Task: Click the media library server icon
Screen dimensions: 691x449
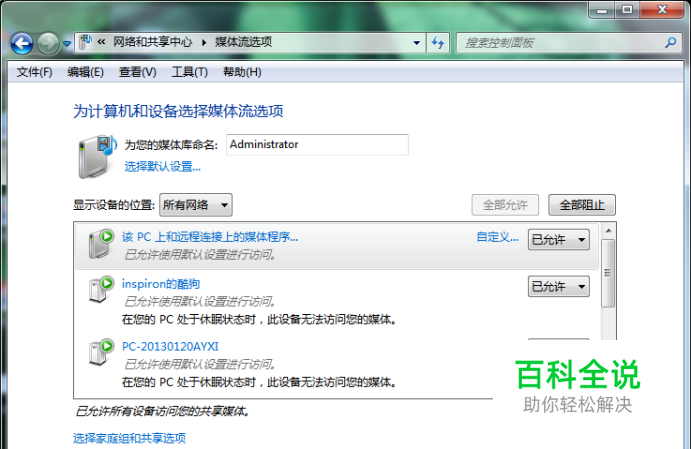Action: click(97, 156)
